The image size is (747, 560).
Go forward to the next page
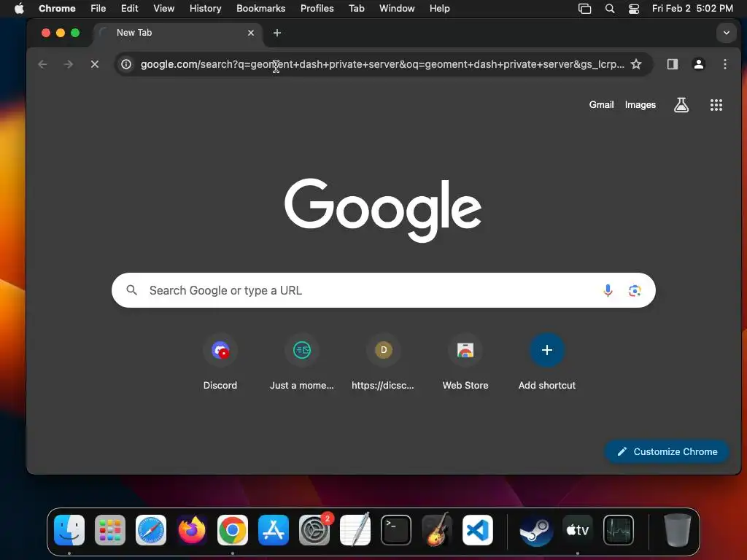(69, 64)
